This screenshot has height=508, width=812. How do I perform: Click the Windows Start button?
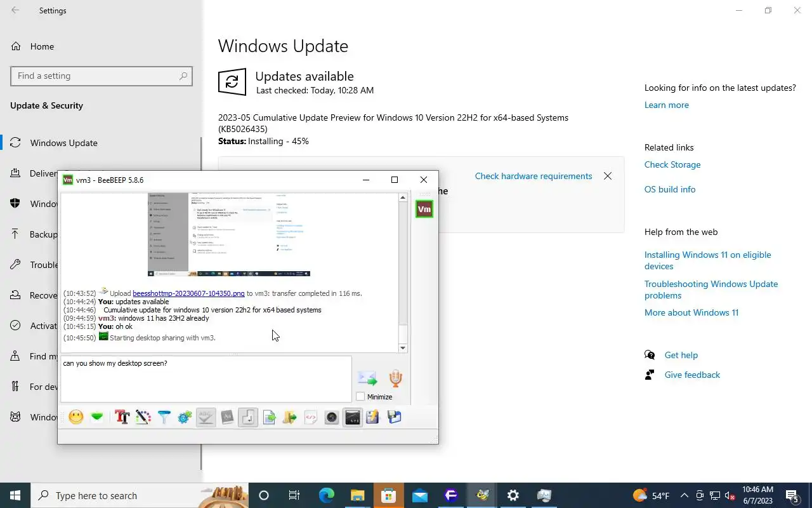coord(15,495)
